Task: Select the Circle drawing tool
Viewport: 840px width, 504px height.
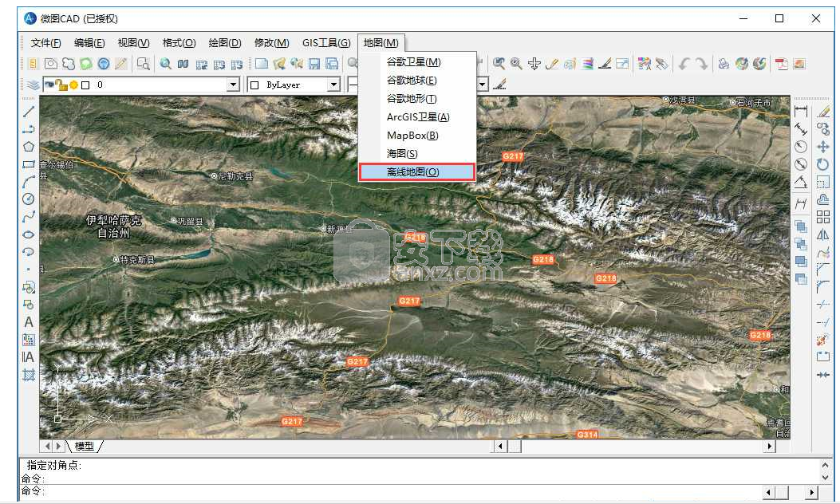Action: click(x=29, y=199)
